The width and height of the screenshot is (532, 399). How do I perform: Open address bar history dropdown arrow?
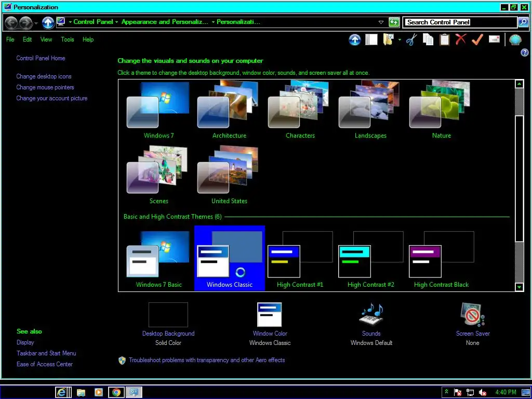pos(381,22)
